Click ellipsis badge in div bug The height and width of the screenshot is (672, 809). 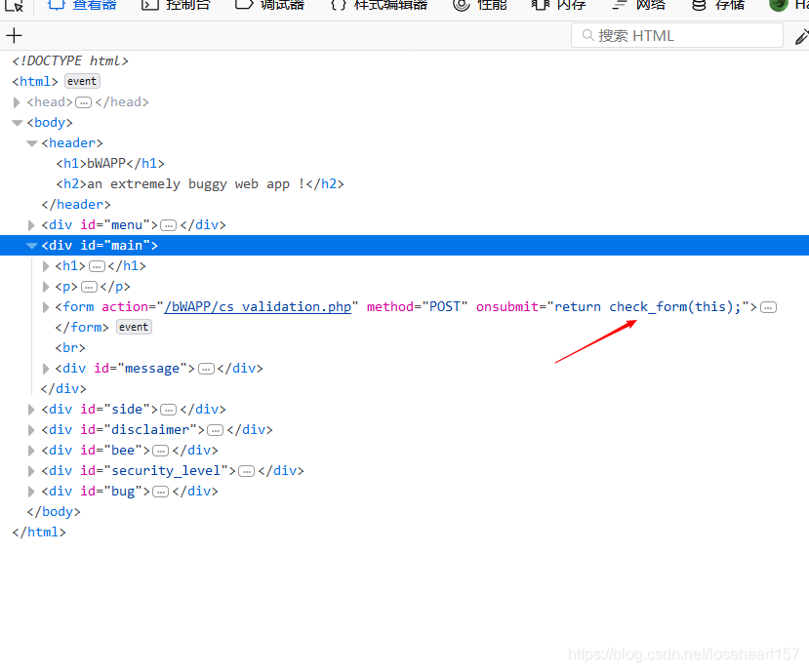point(160,492)
